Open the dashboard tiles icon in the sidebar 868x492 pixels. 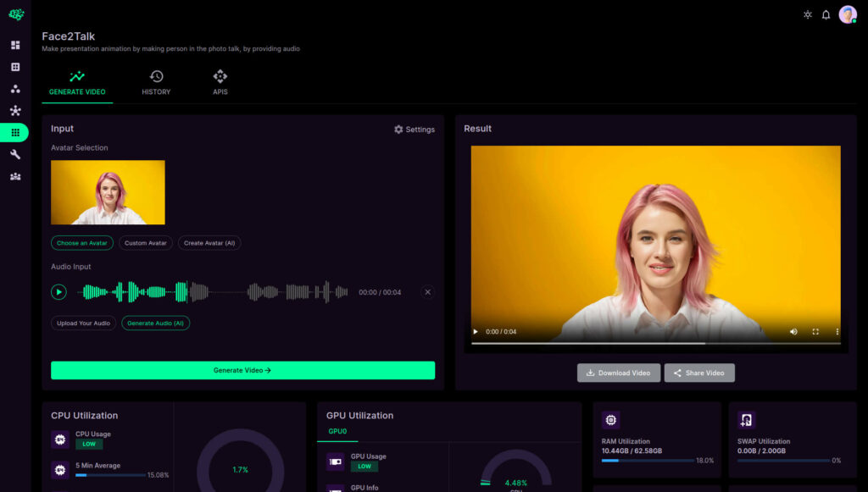15,45
